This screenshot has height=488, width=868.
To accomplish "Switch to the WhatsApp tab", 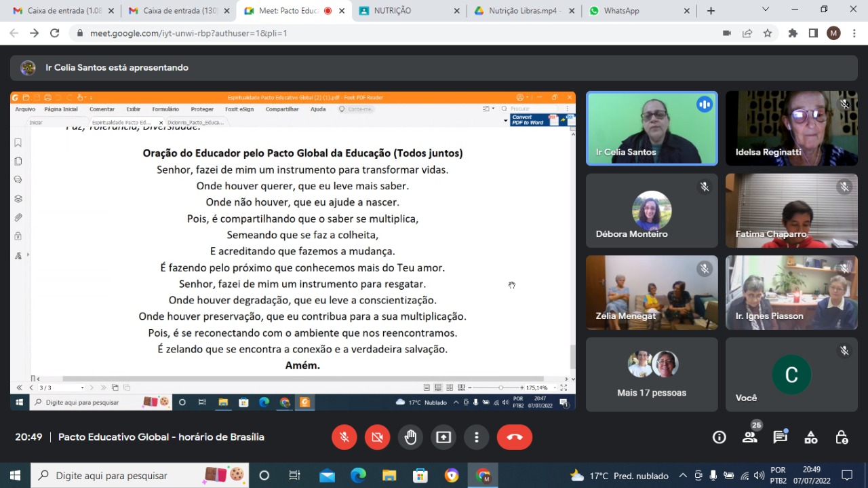I will pyautogui.click(x=640, y=11).
